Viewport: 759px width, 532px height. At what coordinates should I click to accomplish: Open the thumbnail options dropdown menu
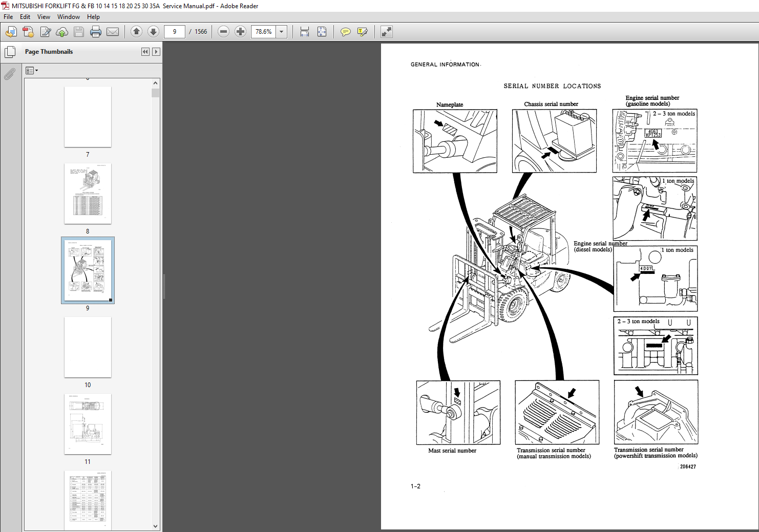coord(32,71)
